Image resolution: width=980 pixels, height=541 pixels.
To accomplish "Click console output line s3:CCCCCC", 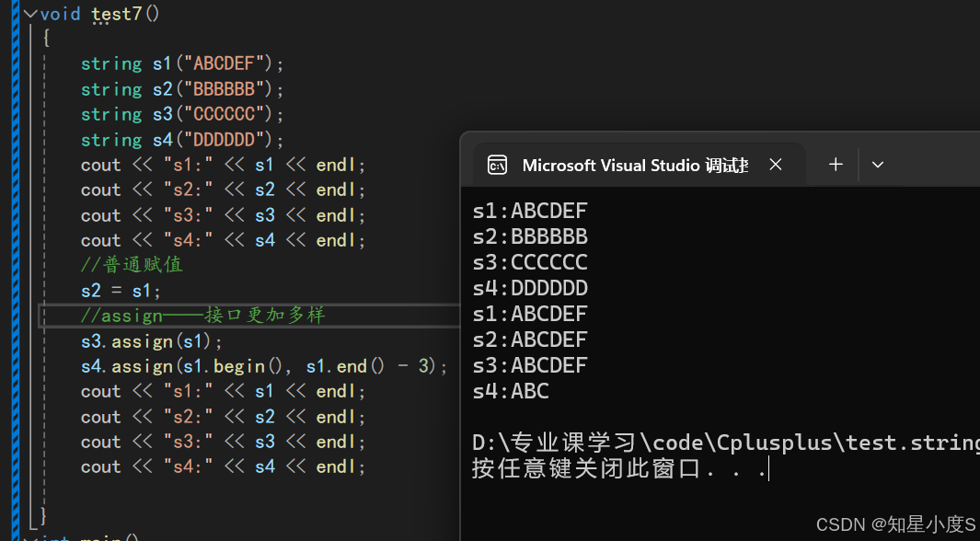I will pyautogui.click(x=530, y=262).
